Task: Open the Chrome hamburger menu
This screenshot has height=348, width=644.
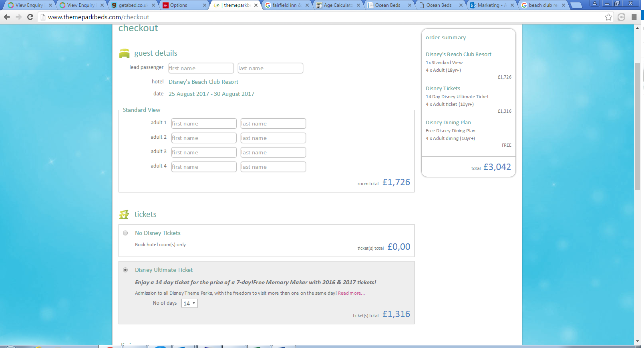Action: point(634,17)
